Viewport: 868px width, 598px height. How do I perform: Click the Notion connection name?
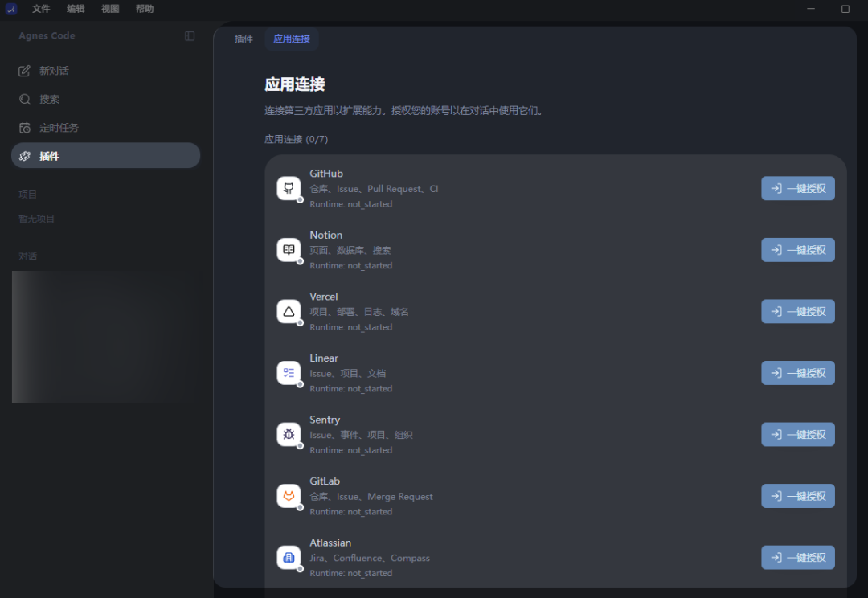[x=325, y=235]
